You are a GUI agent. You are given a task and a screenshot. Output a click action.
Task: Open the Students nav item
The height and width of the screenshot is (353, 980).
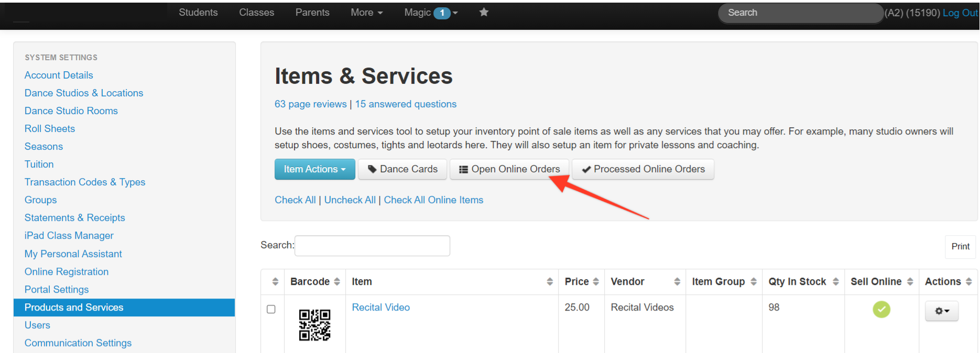[x=198, y=12]
